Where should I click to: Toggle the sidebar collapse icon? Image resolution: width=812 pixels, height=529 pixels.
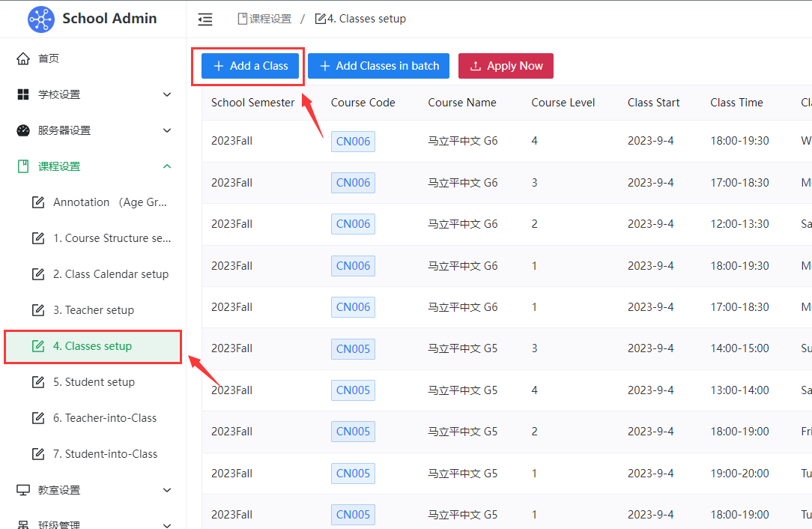click(205, 19)
